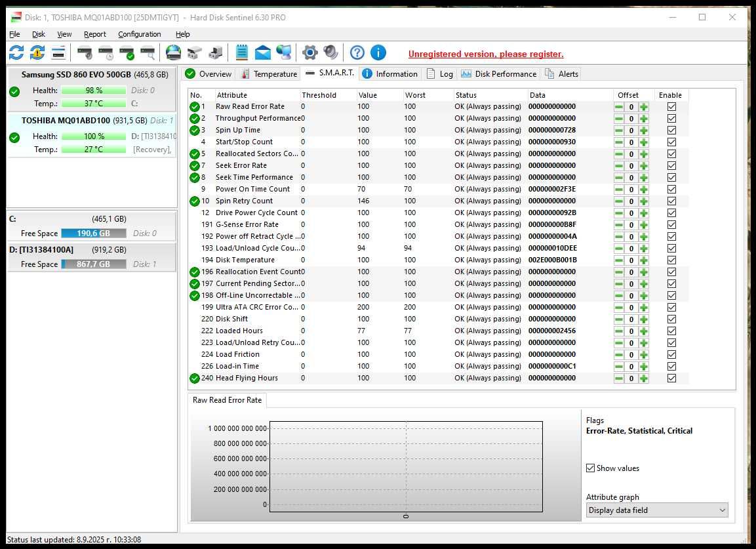Click the Threshold column header

tap(327, 95)
